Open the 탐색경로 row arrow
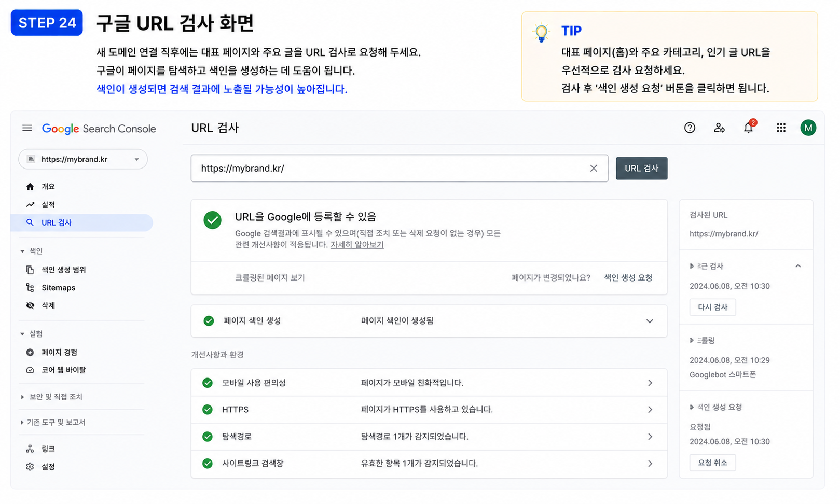This screenshot has height=504, width=840. point(650,437)
